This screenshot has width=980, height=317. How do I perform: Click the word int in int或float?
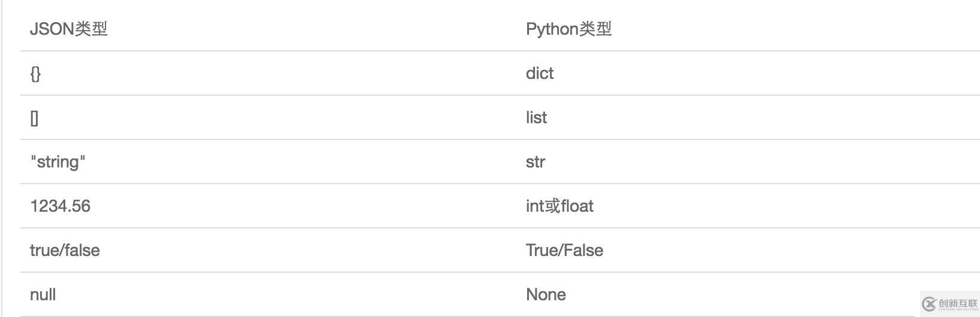(x=534, y=206)
